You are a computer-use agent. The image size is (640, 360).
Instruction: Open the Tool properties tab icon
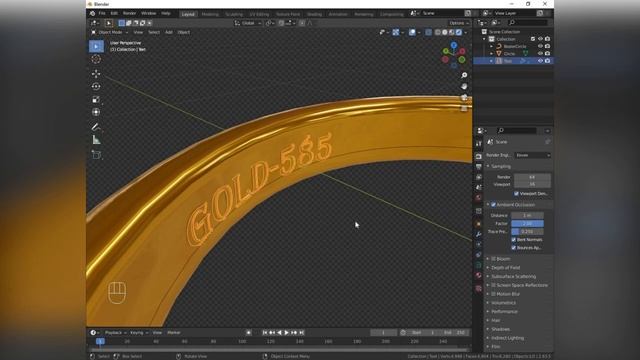(x=478, y=143)
